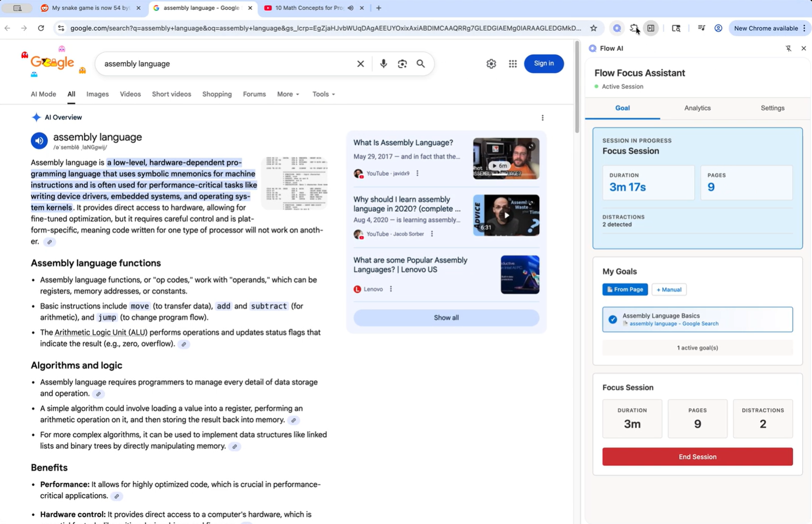Unpin the Flow AI side panel
Viewport: 812px width, 524px height.
click(789, 49)
